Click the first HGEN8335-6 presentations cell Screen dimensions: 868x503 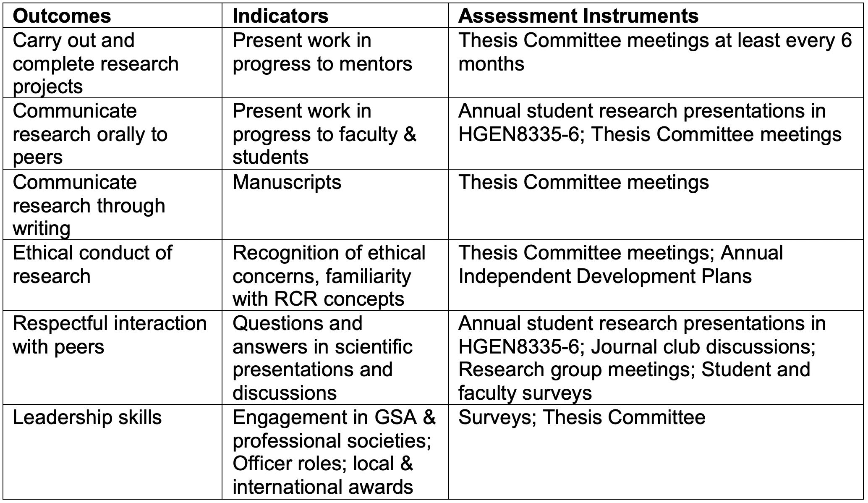pyautogui.click(x=656, y=134)
